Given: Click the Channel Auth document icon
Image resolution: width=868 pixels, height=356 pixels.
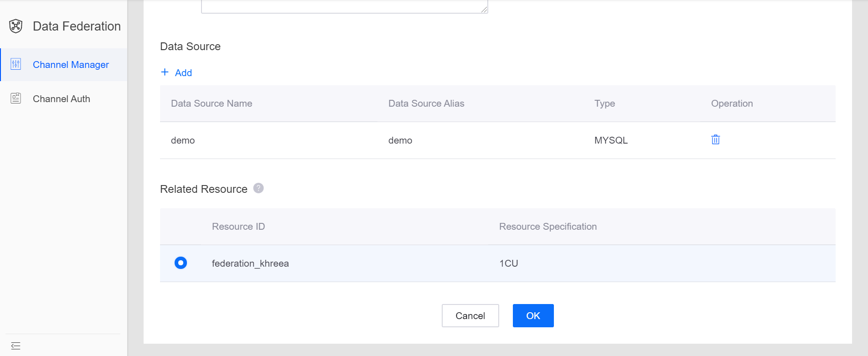Looking at the screenshot, I should [x=16, y=98].
